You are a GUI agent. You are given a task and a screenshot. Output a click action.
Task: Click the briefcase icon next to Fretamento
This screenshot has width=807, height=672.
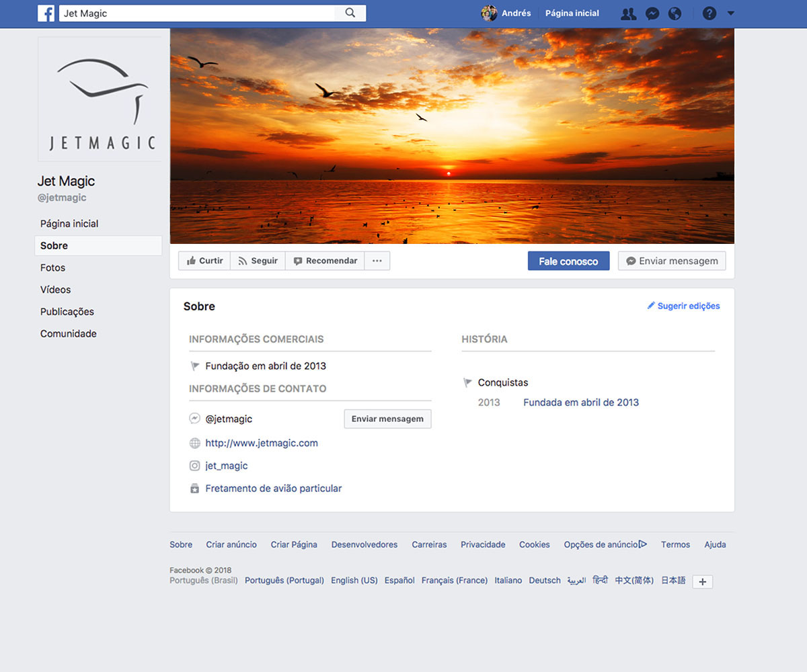[194, 488]
